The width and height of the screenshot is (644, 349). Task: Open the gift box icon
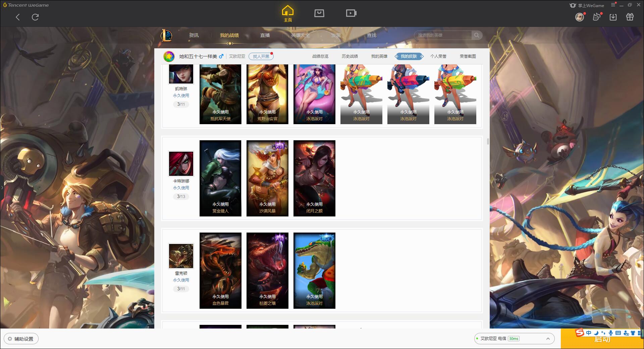(630, 17)
